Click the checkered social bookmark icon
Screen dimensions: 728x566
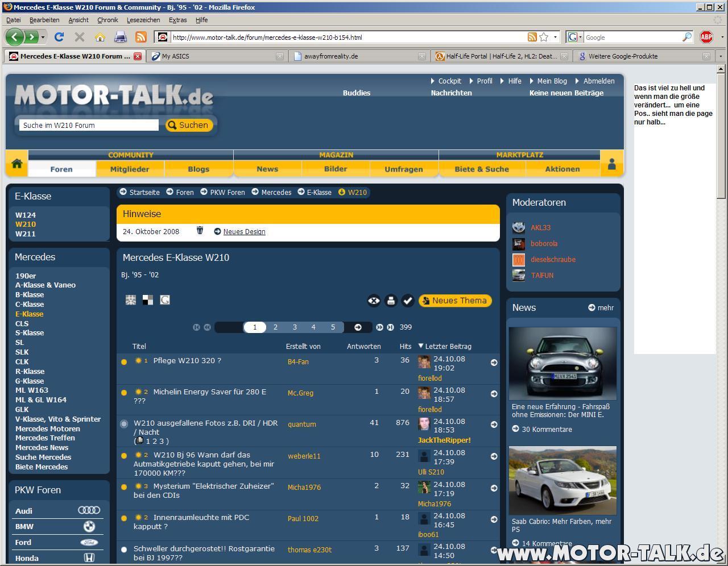click(148, 300)
